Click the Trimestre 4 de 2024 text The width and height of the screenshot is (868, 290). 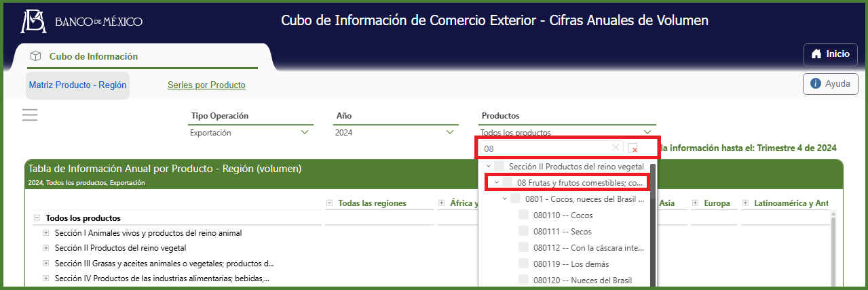click(797, 148)
